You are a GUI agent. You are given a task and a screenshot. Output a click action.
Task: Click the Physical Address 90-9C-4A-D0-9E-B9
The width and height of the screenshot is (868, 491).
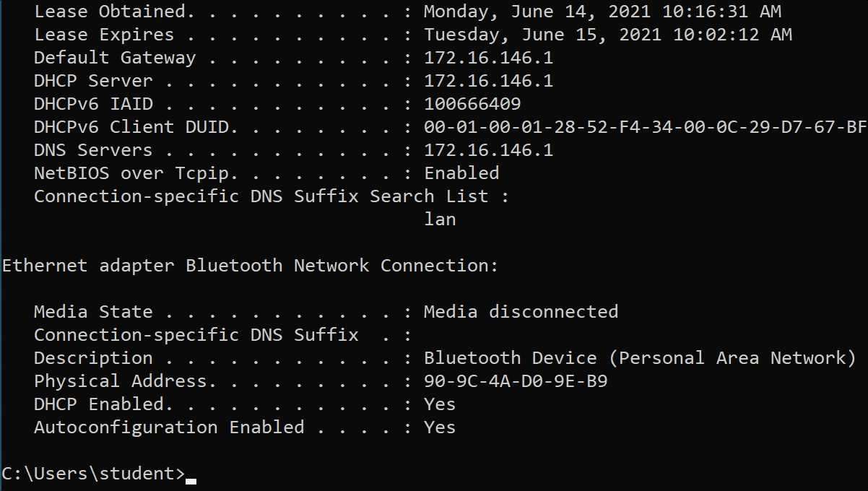click(516, 381)
